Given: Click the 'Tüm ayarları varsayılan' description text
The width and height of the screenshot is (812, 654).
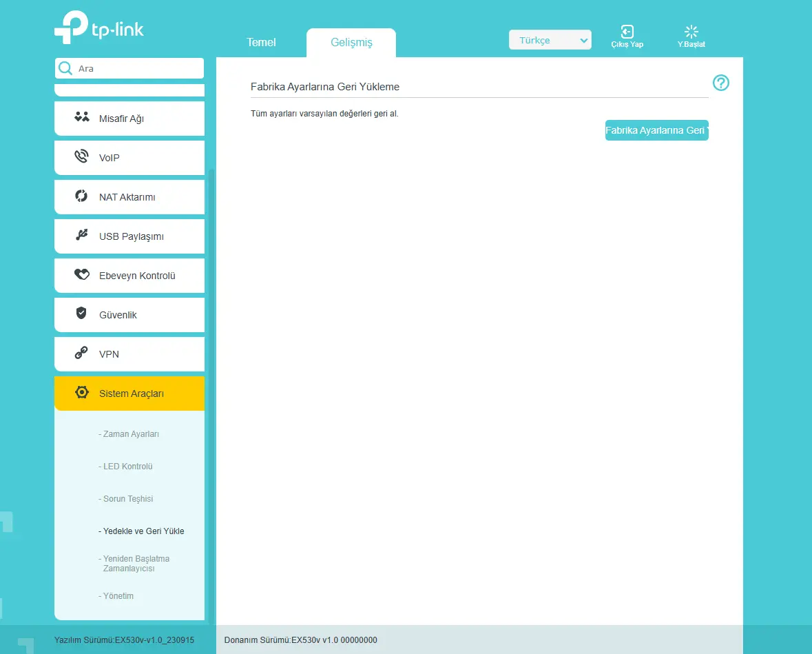Looking at the screenshot, I should click(x=324, y=114).
